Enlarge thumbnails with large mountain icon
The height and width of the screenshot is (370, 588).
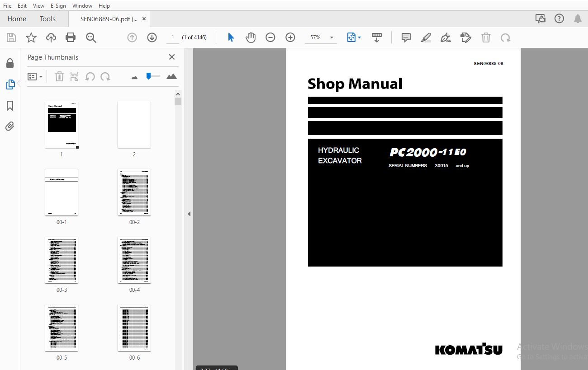coord(171,76)
